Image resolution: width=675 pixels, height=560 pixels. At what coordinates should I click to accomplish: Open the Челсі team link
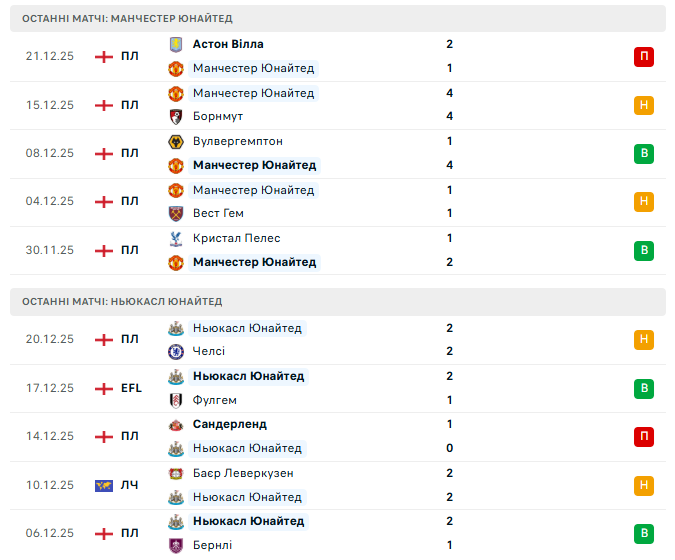point(209,352)
